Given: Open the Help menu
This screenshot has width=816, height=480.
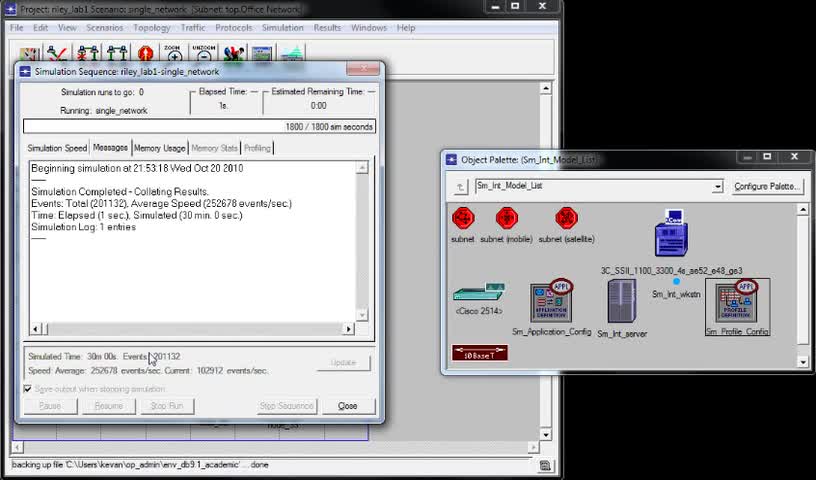Looking at the screenshot, I should tap(406, 28).
